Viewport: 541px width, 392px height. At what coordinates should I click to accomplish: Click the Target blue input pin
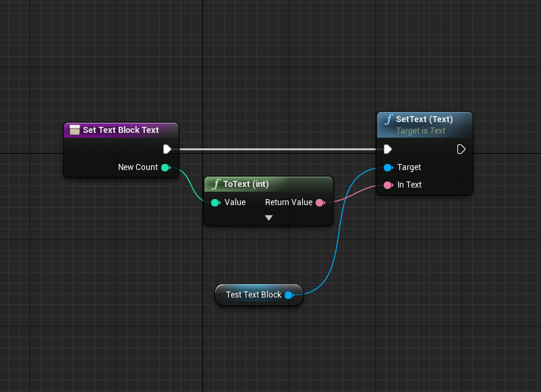388,168
